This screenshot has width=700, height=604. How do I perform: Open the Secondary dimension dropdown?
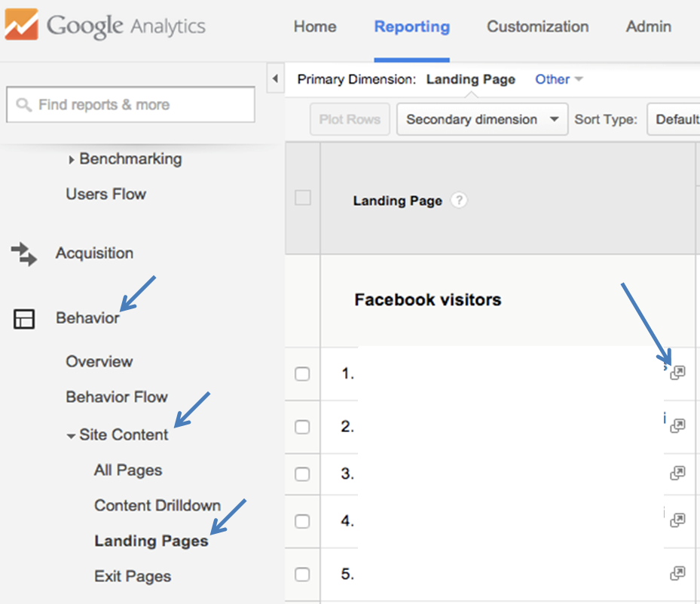point(482,119)
